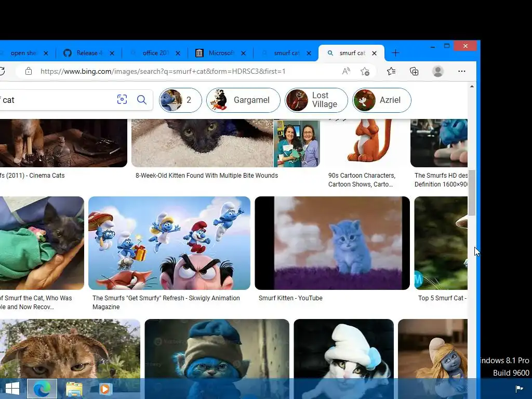Image resolution: width=532 pixels, height=399 pixels.
Task: Open Action Center flag in tray
Action: pyautogui.click(x=519, y=389)
